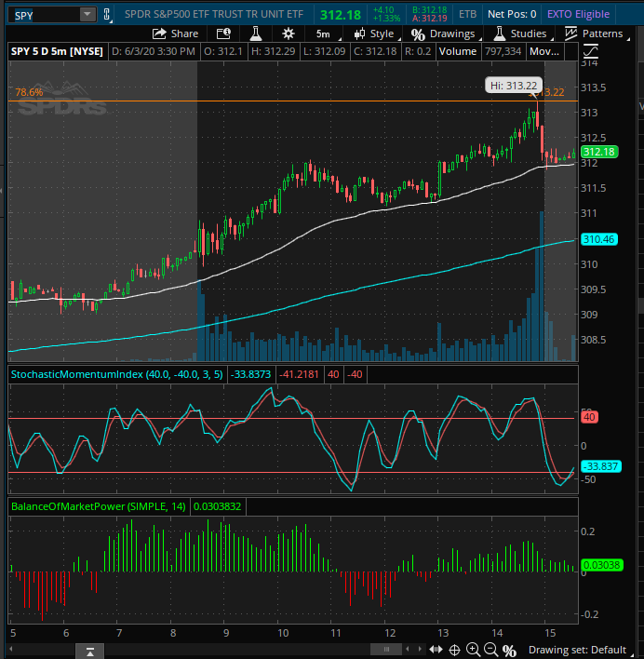Click the expand/compress time axis icon

[436, 650]
